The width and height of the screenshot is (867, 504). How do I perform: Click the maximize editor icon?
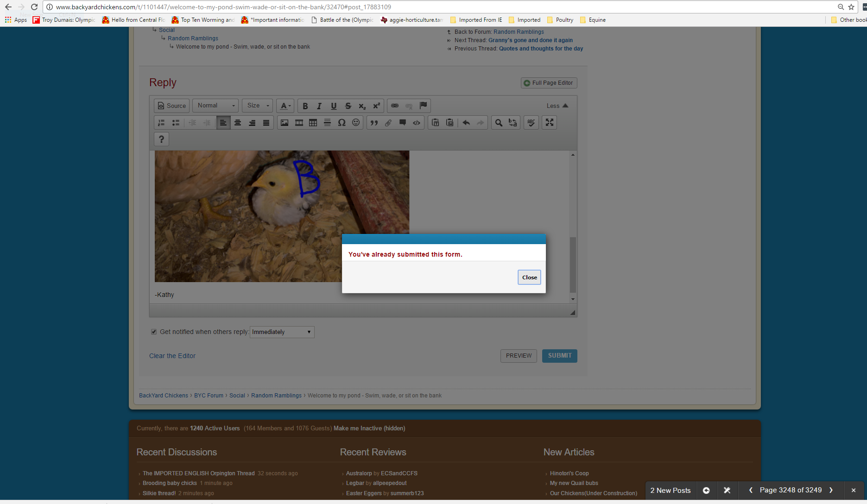pos(550,123)
